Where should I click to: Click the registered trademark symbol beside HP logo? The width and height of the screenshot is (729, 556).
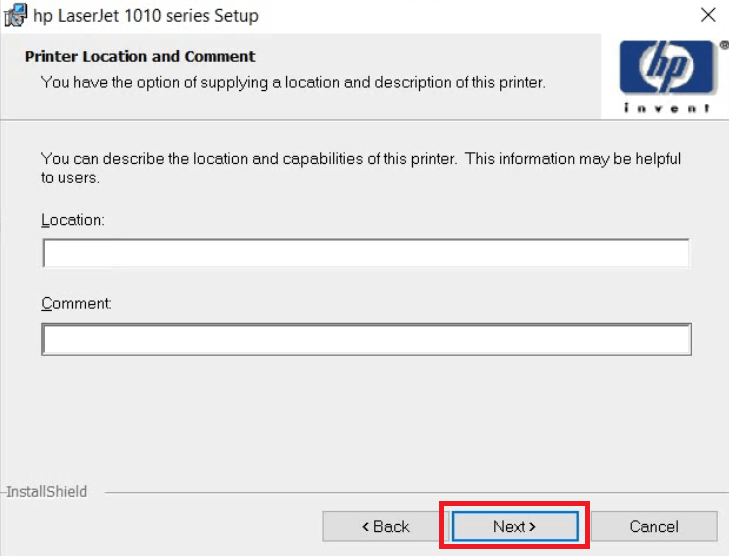(723, 45)
